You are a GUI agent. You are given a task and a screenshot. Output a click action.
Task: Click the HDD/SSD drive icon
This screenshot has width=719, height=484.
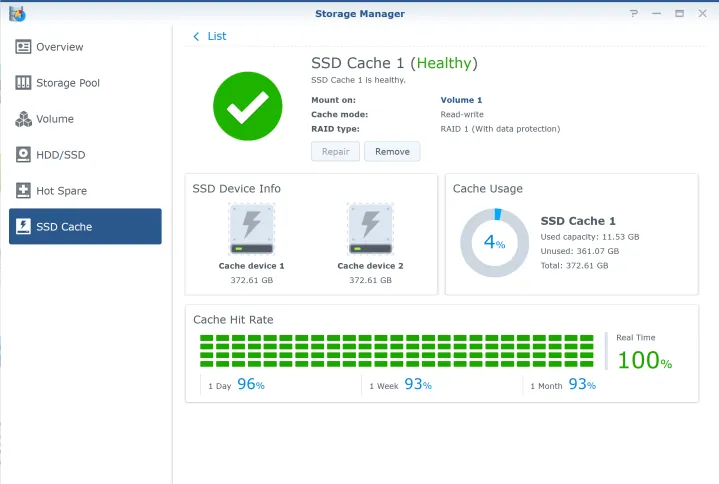[x=23, y=154]
